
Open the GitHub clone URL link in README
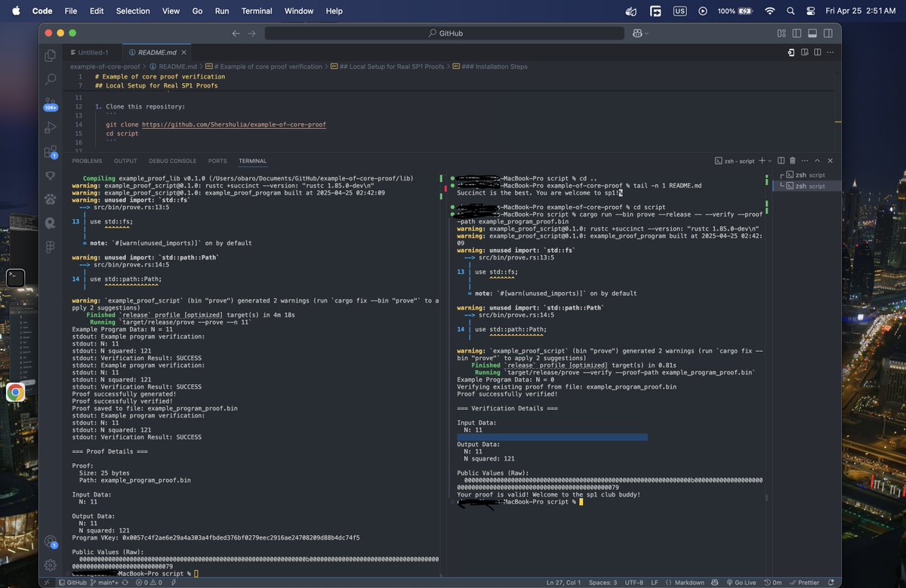234,124
